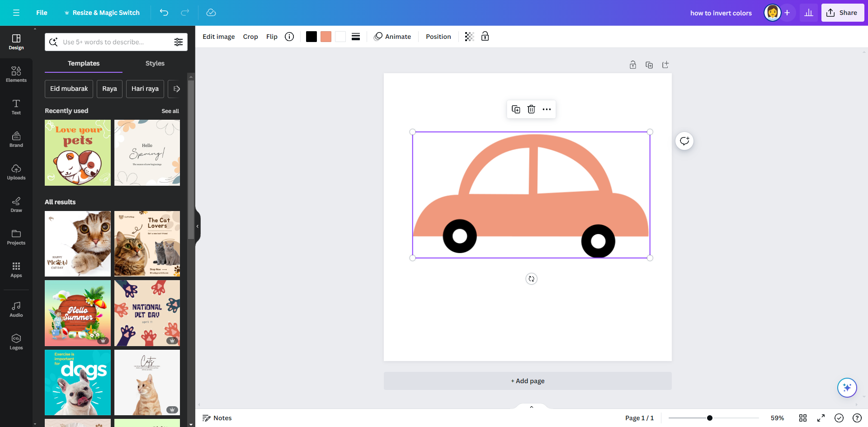
Task: Delete the selected car element
Action: click(x=531, y=109)
